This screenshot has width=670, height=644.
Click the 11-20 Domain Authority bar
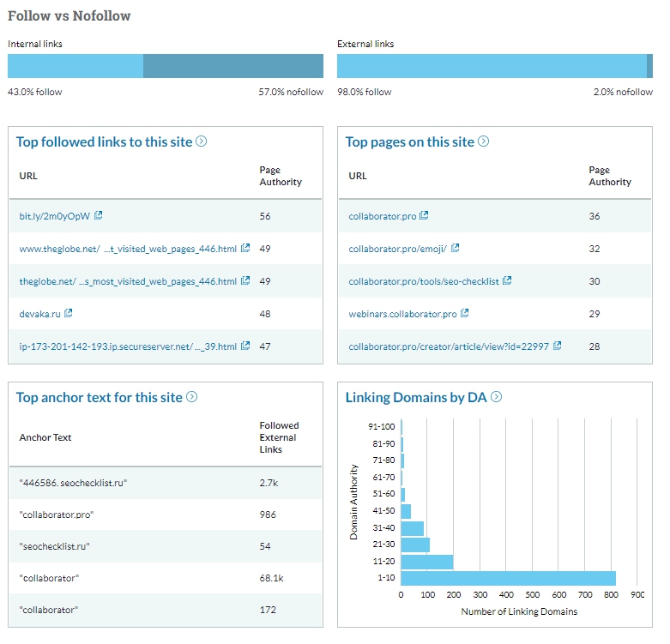(x=426, y=562)
